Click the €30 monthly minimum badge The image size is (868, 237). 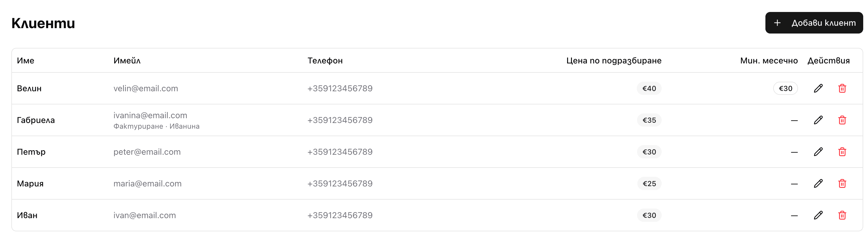[785, 88]
